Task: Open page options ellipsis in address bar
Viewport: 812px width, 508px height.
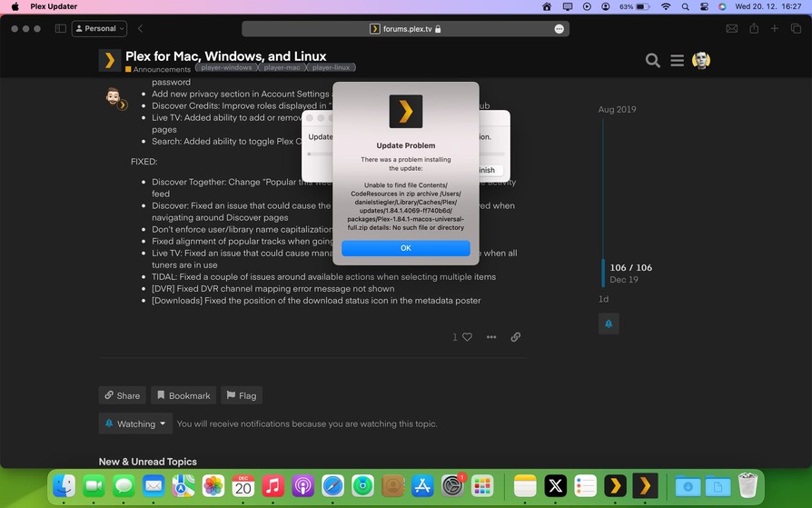Action: (x=559, y=29)
